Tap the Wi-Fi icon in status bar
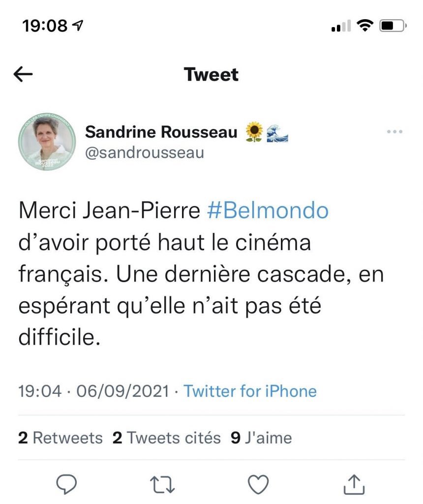Viewport: 423px width, 504px height. tap(365, 26)
